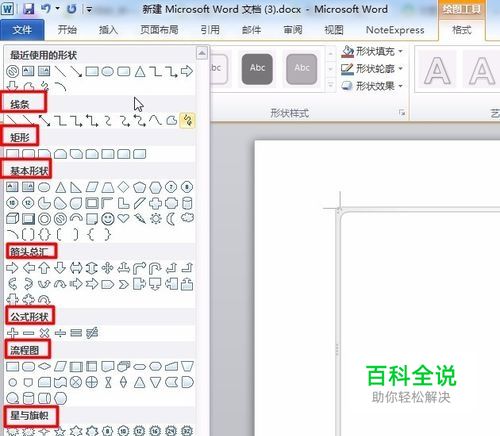The width and height of the screenshot is (500, 436).
Task: Open 形状效果 dropdown
Action: (x=372, y=86)
